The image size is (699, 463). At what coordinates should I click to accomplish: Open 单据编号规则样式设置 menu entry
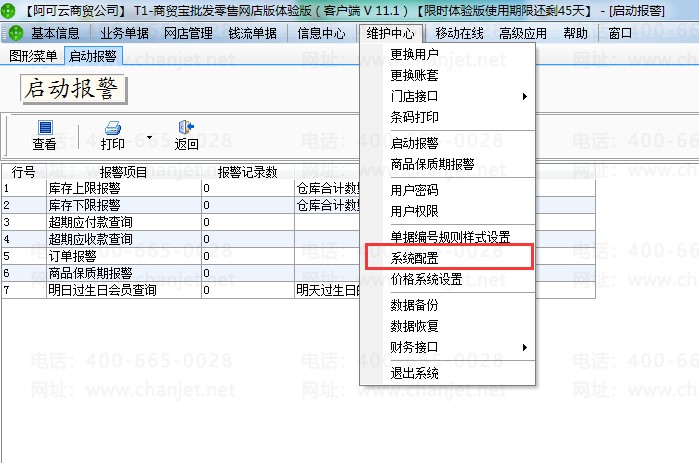click(x=448, y=237)
